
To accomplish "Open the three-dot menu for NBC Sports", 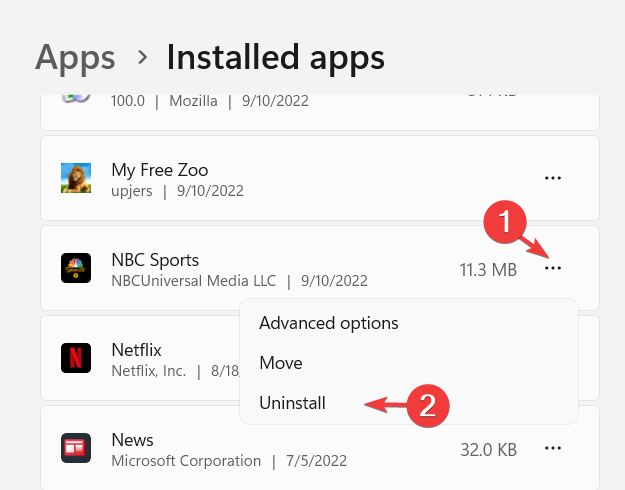I will tap(553, 268).
